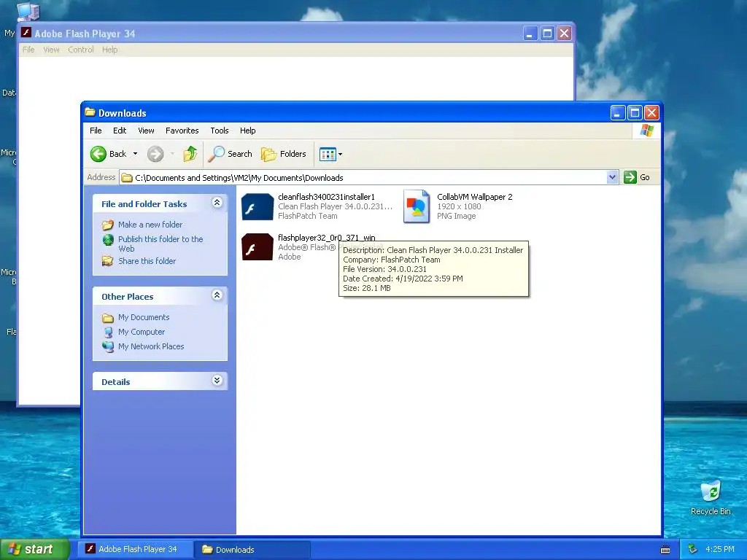Toggle the Folders tree pane
This screenshot has height=560, width=747.
pyautogui.click(x=284, y=154)
